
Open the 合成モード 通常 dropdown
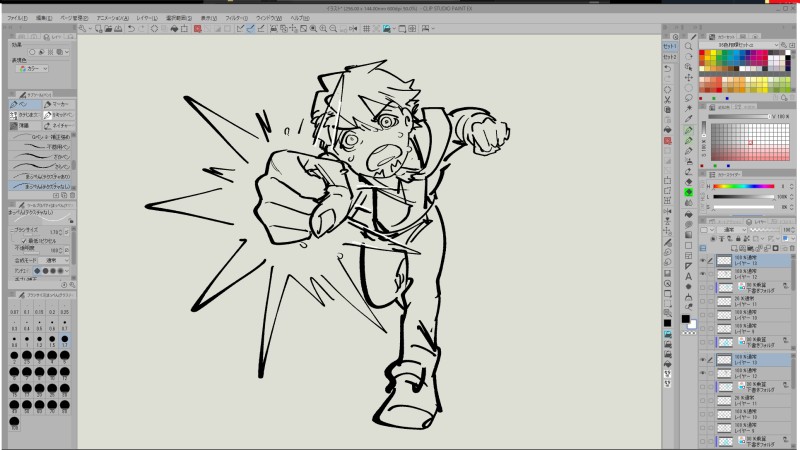55,261
